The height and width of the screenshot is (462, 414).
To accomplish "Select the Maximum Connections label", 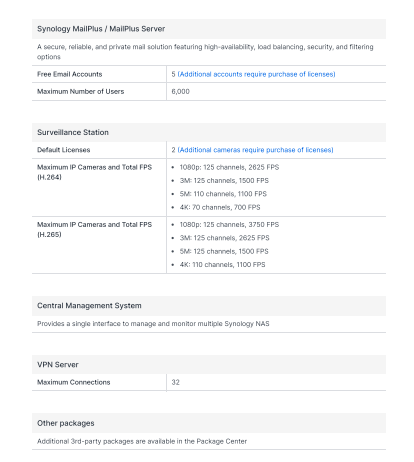I will coord(73,382).
